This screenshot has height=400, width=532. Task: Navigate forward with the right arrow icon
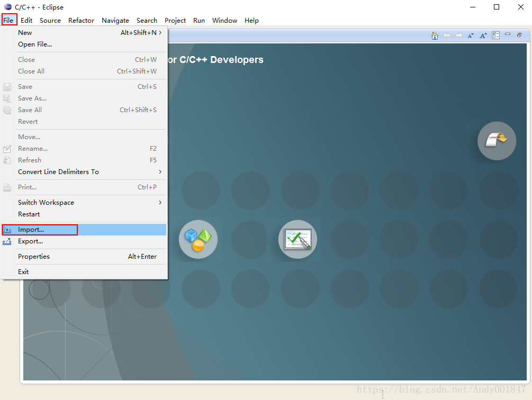click(459, 35)
